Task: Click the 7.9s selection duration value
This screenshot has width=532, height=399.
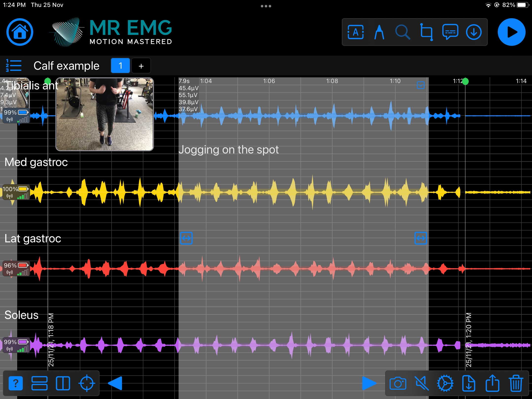Action: 184,81
